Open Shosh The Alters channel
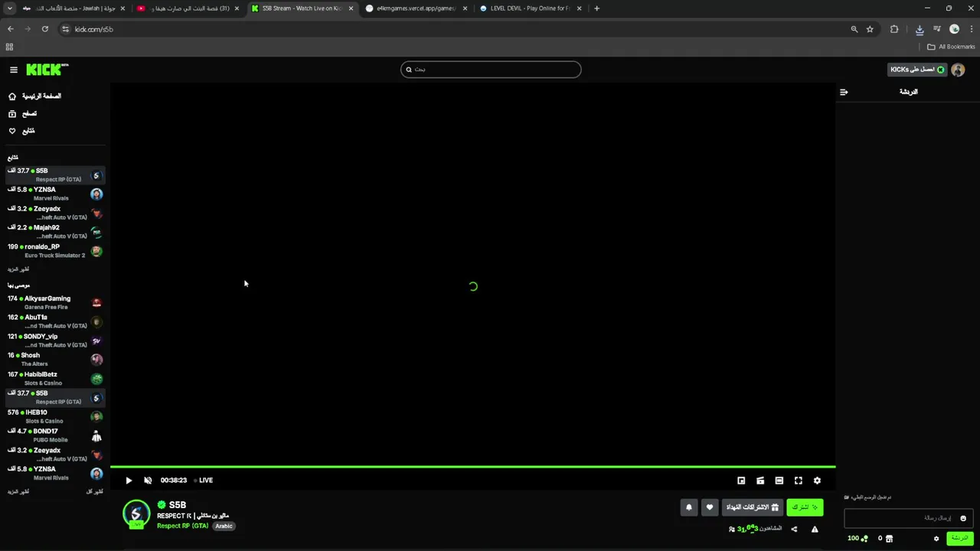The height and width of the screenshot is (551, 980). [x=55, y=360]
